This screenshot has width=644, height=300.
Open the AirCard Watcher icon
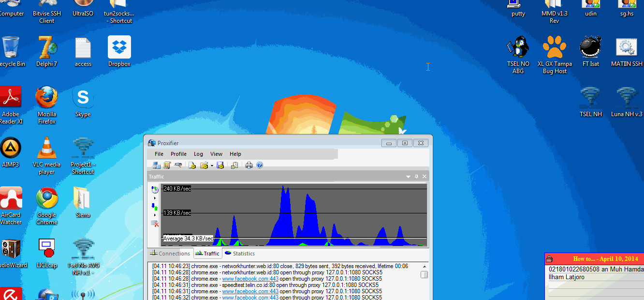point(11,206)
